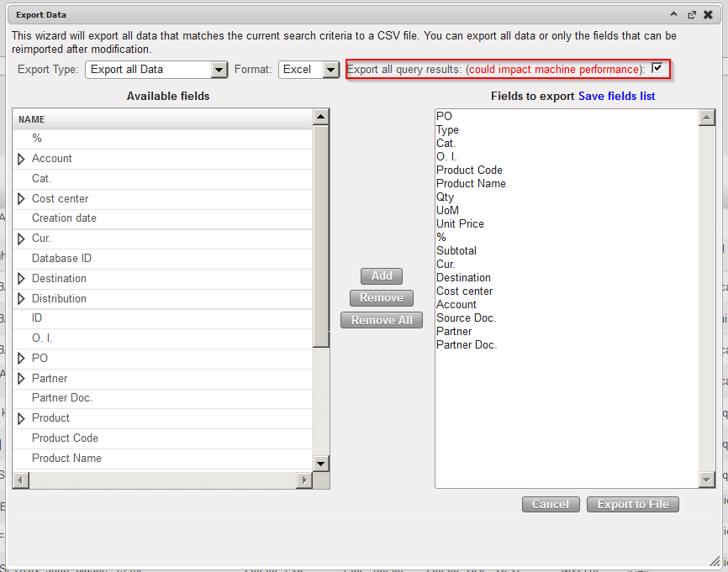Open the Export Type dropdown
728x572 pixels.
219,70
